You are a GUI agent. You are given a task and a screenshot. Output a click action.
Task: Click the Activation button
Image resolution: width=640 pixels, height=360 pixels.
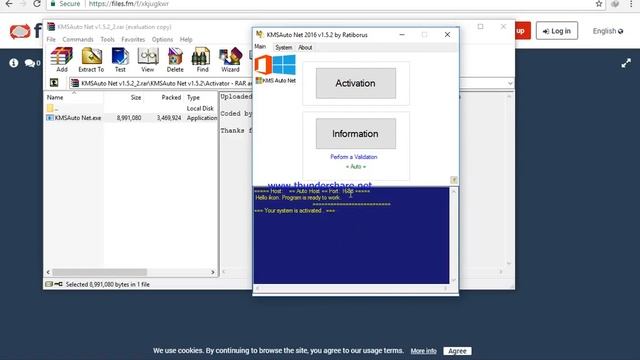tap(356, 83)
